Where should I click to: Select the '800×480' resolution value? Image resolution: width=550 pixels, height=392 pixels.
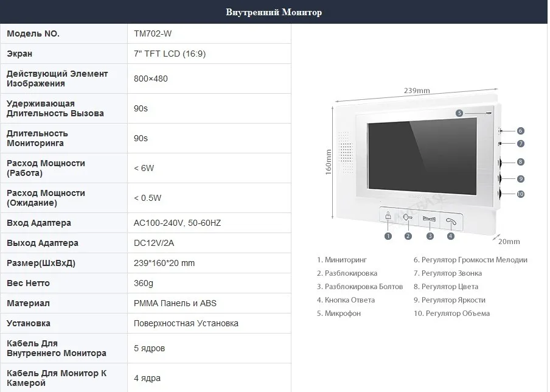(150, 79)
